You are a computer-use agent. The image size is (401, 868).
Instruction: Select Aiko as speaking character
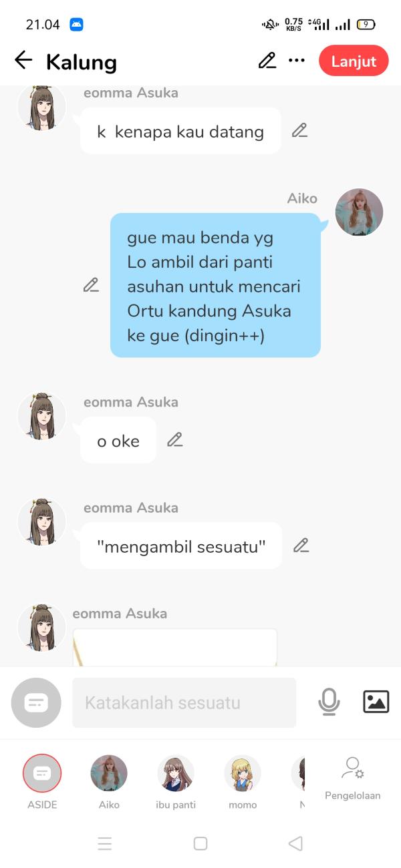click(109, 782)
